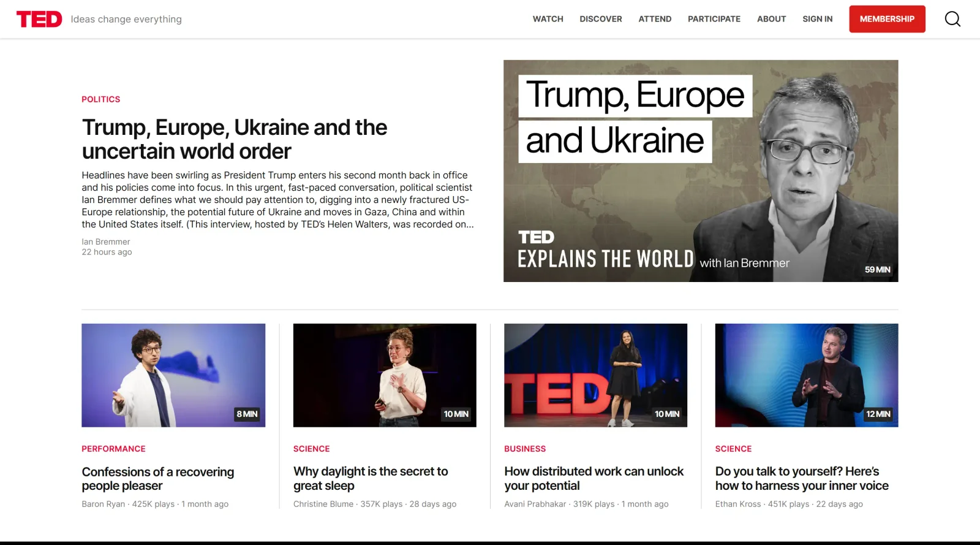The image size is (980, 545).
Task: Select the Business category label
Action: pos(525,449)
